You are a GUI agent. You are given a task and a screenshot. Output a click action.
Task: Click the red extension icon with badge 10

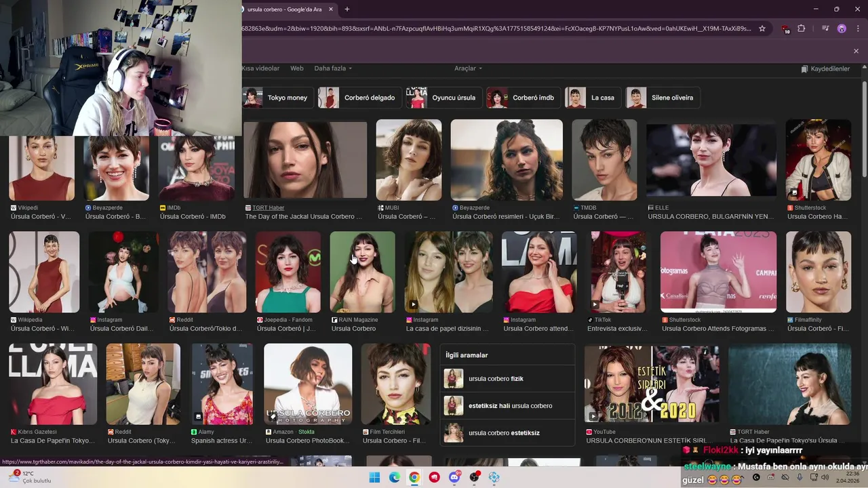tap(785, 29)
